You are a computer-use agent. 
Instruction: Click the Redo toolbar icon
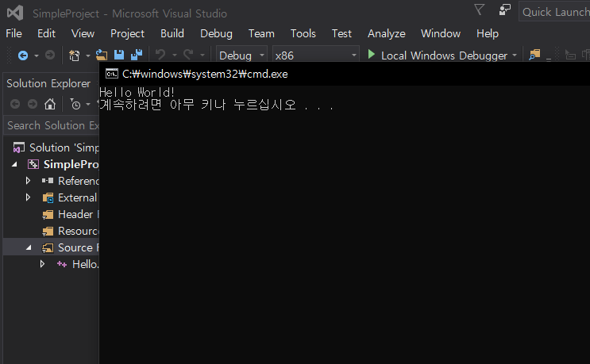pyautogui.click(x=188, y=55)
